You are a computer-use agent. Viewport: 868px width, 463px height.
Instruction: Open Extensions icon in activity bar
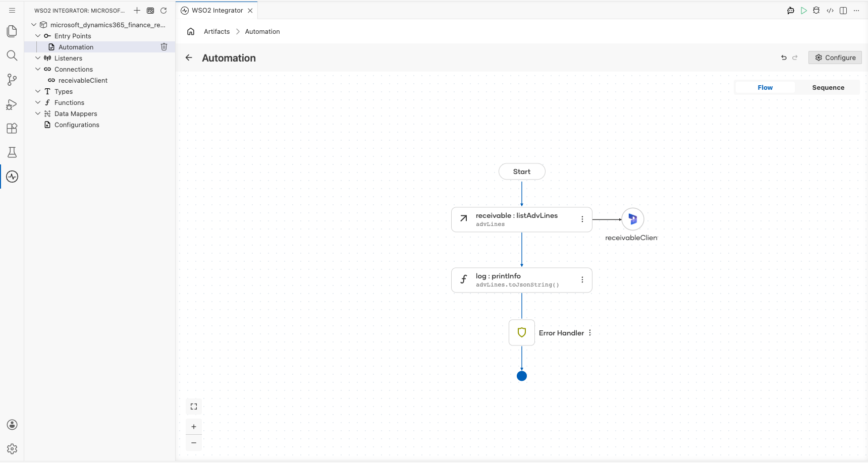click(x=12, y=128)
